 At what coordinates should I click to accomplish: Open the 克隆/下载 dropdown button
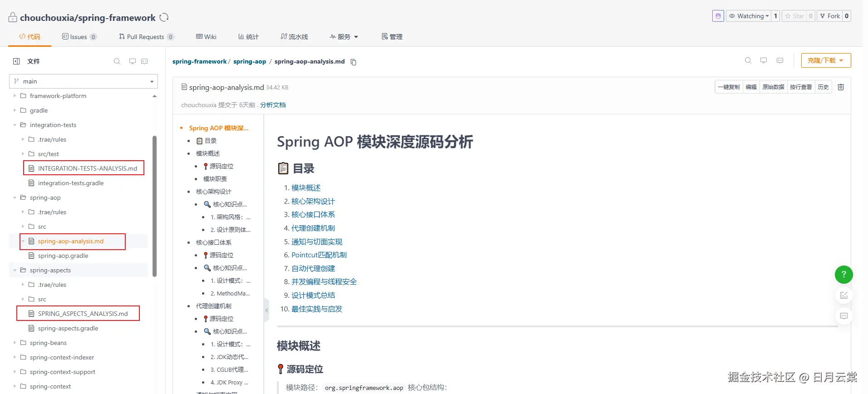click(x=826, y=60)
